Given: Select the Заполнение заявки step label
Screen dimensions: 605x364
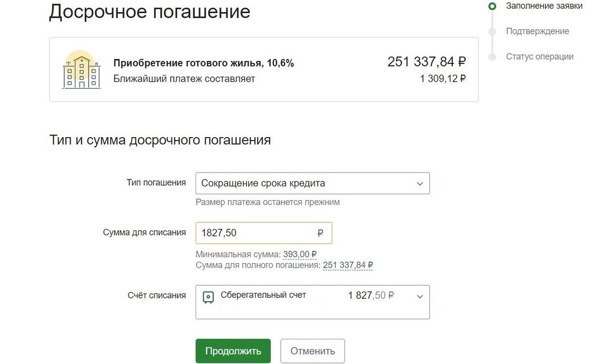Looking at the screenshot, I should 543,6.
